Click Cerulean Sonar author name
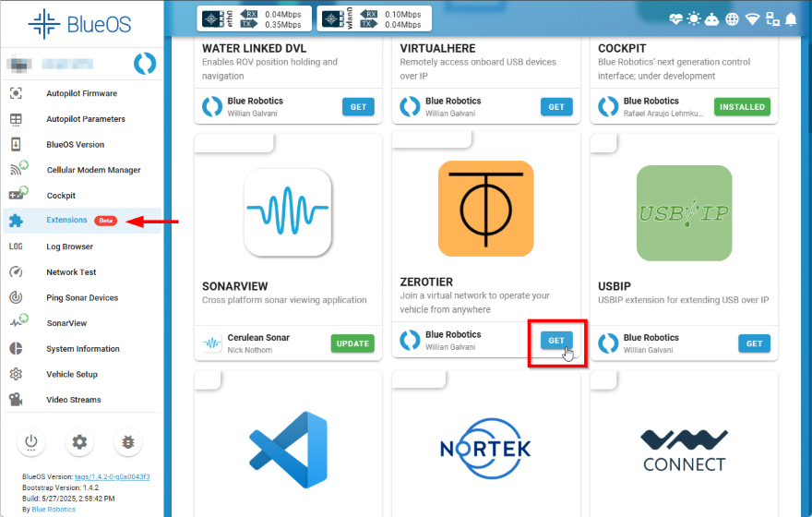 [x=258, y=337]
